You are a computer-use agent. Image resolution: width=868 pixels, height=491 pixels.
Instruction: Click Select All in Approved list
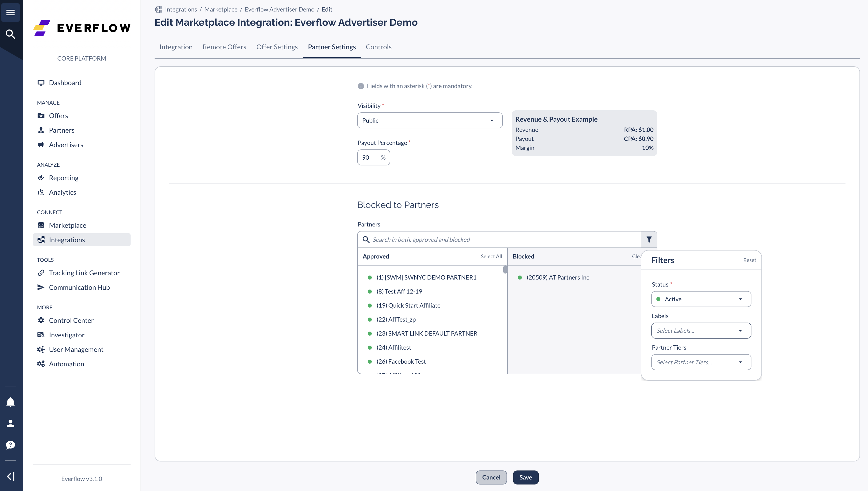tap(491, 256)
